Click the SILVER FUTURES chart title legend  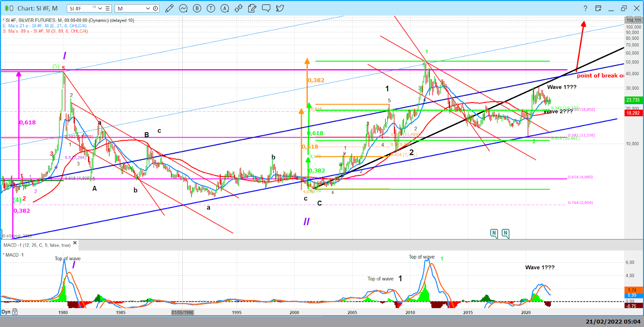68,21
